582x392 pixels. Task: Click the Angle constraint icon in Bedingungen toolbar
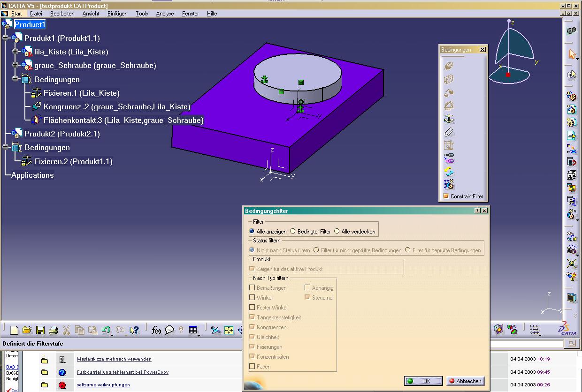click(x=449, y=106)
